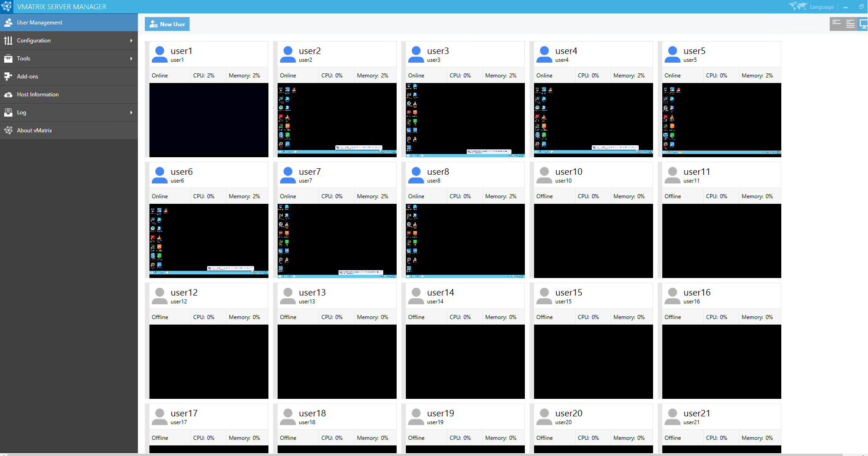Image resolution: width=868 pixels, height=456 pixels.
Task: Open Add-ons using the puzzle piece icon
Action: (x=9, y=76)
